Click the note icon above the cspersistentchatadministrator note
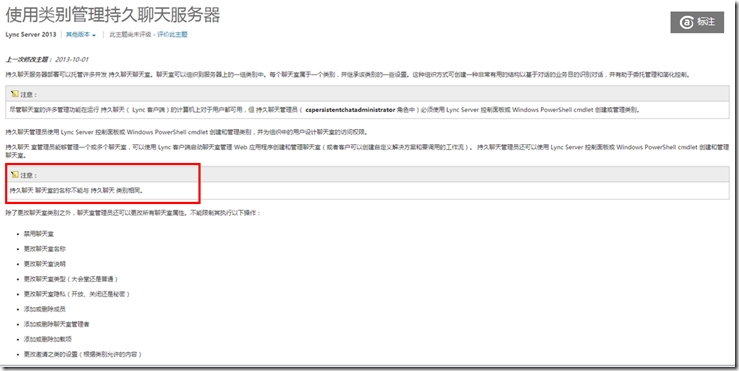Image resolution: width=739 pixels, height=371 pixels. 15,94
